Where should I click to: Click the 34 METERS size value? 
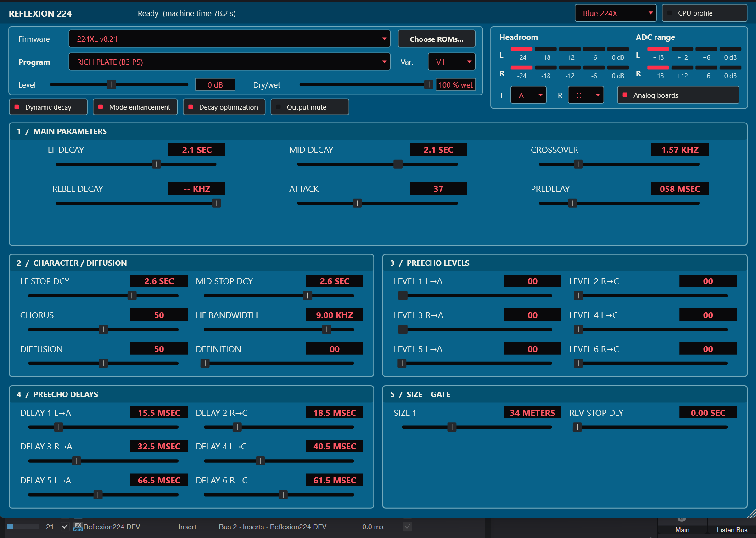[532, 413]
